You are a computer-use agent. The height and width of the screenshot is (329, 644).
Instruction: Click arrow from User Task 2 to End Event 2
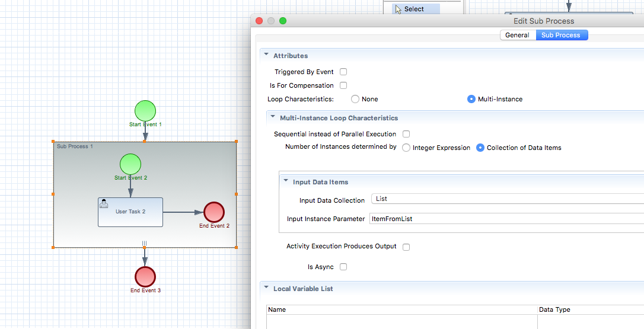(183, 212)
